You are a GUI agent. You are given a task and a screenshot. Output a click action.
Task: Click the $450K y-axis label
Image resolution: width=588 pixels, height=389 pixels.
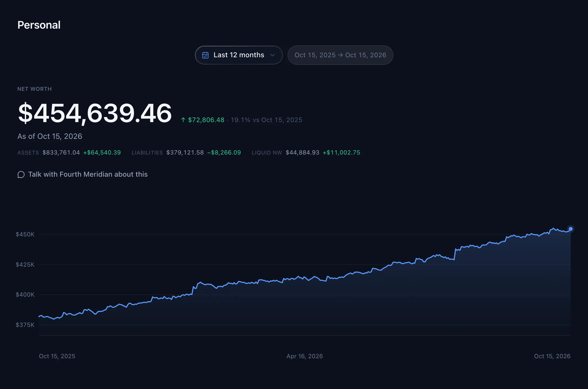point(25,234)
